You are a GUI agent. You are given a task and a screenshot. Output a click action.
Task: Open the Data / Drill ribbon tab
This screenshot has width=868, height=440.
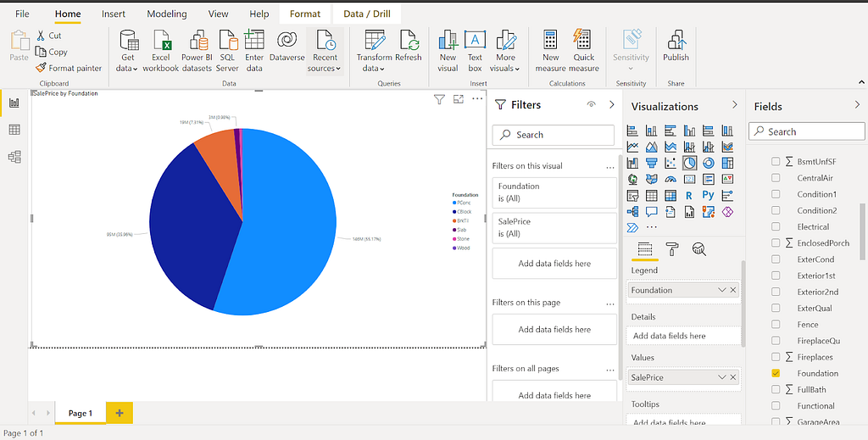(x=367, y=14)
